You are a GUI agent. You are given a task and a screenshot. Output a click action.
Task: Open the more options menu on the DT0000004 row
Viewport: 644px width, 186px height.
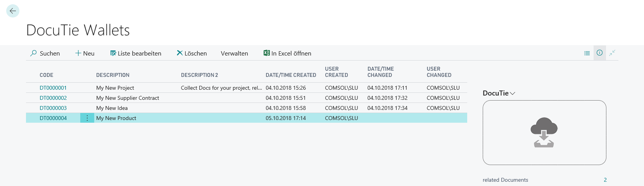(x=87, y=118)
